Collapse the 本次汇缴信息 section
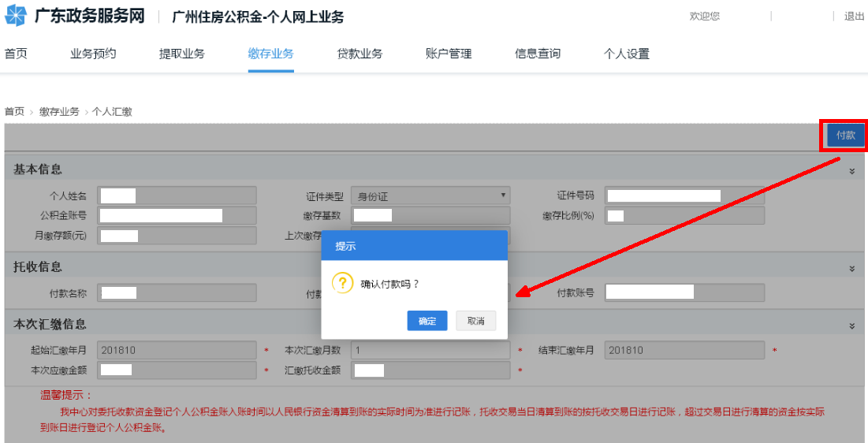 pos(851,325)
